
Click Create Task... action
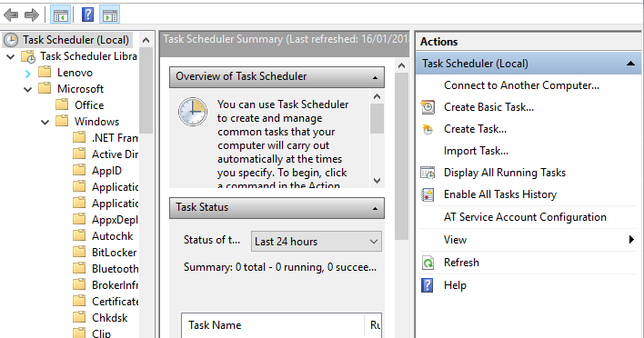click(x=475, y=129)
